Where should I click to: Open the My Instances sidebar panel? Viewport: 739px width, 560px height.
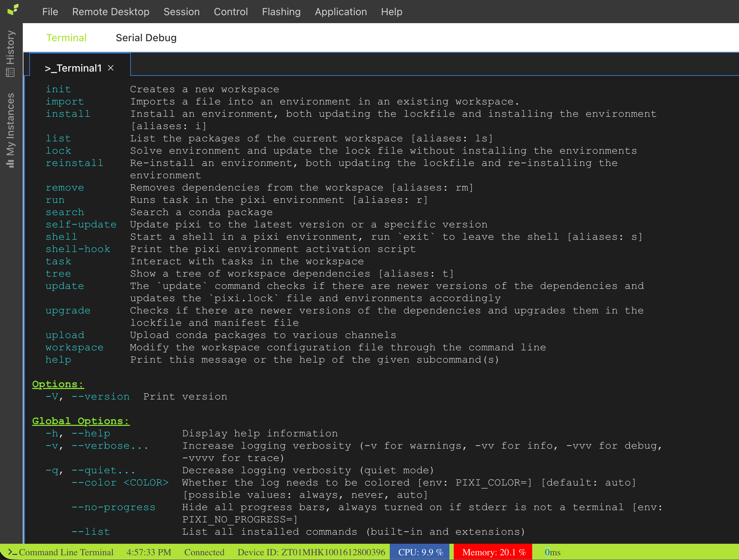[x=10, y=130]
